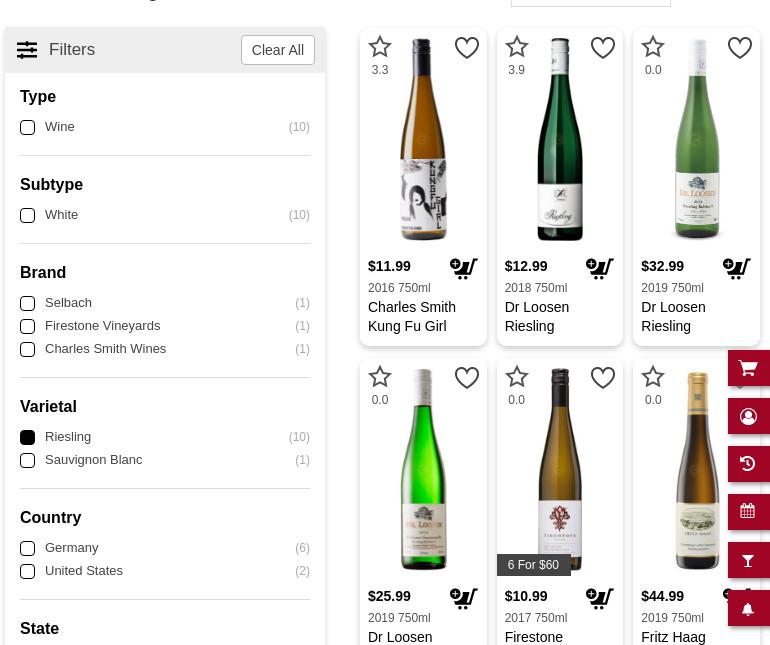Open order history clock icon
The width and height of the screenshot is (770, 645).
[x=748, y=464]
